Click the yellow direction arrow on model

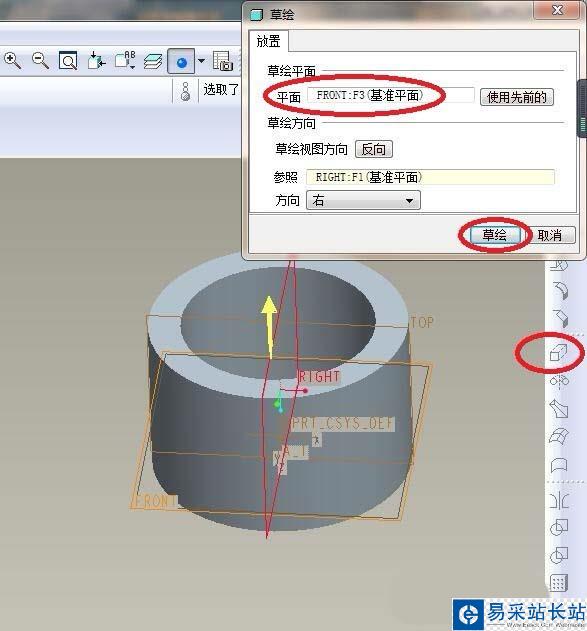269,326
